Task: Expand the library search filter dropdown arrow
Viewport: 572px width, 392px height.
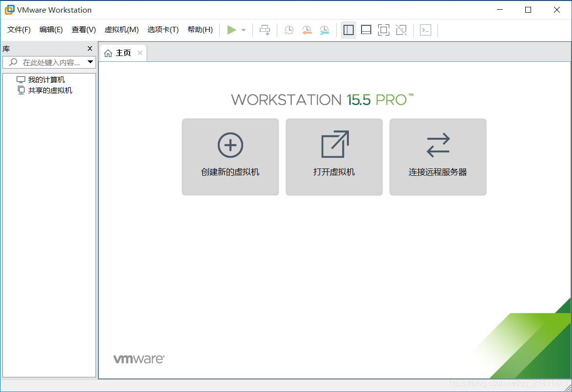Action: tap(90, 62)
